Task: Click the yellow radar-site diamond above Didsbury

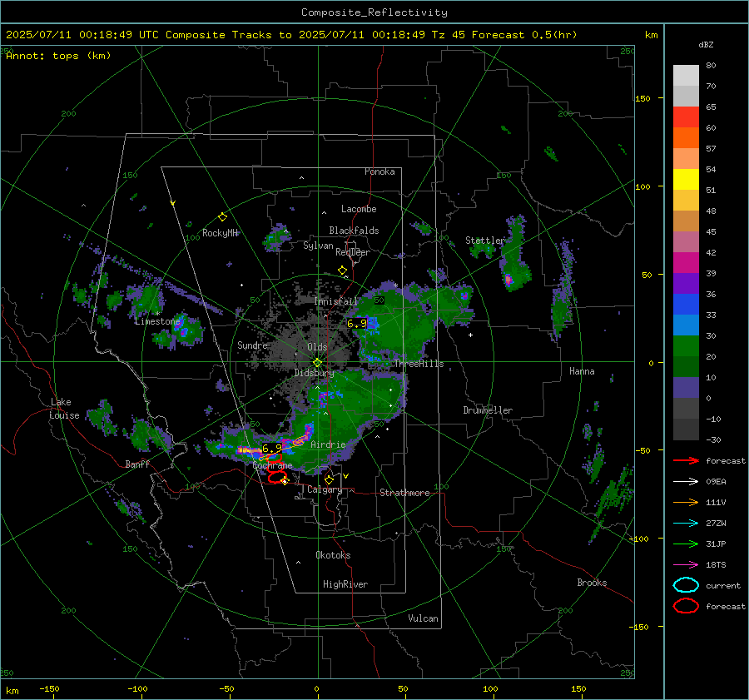Action: point(317,363)
